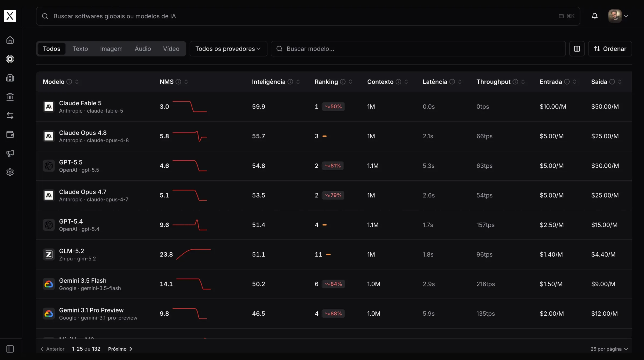The height and width of the screenshot is (360, 644).
Task: Sort by the Latência column arrows
Action: click(x=460, y=82)
